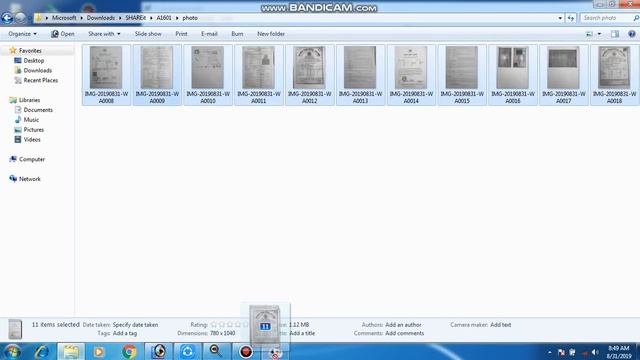640x360 pixels.
Task: Select Computer in the navigation pane
Action: (31, 159)
